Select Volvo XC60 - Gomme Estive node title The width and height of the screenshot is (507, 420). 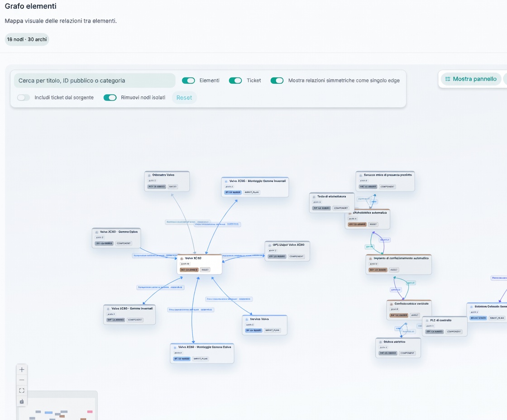click(119, 232)
